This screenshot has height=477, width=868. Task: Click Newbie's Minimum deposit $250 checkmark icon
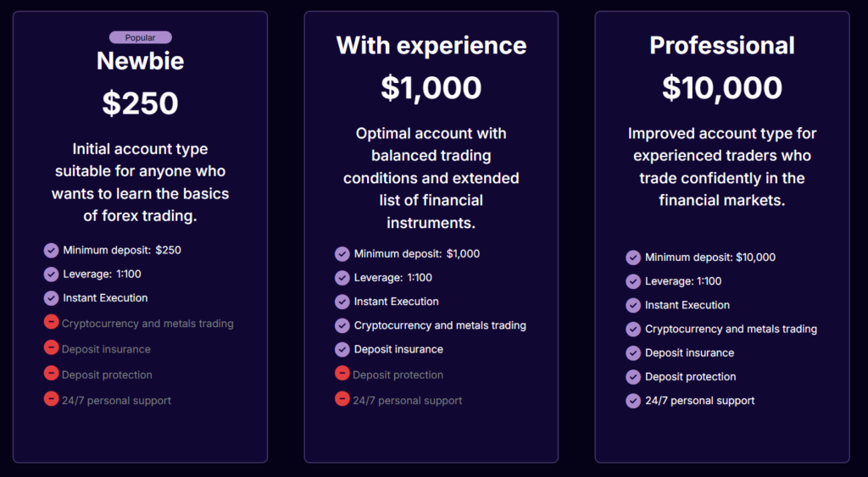tap(51, 250)
